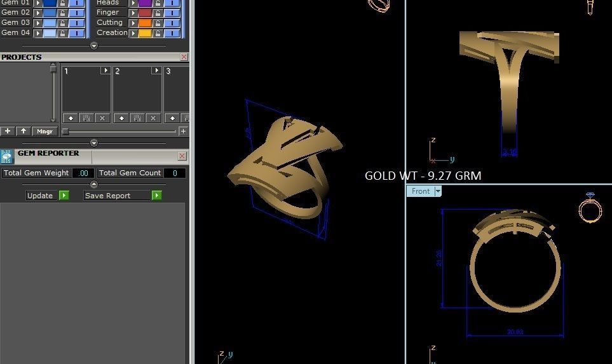Open the arrow menu of project slot 2

[x=156, y=71]
